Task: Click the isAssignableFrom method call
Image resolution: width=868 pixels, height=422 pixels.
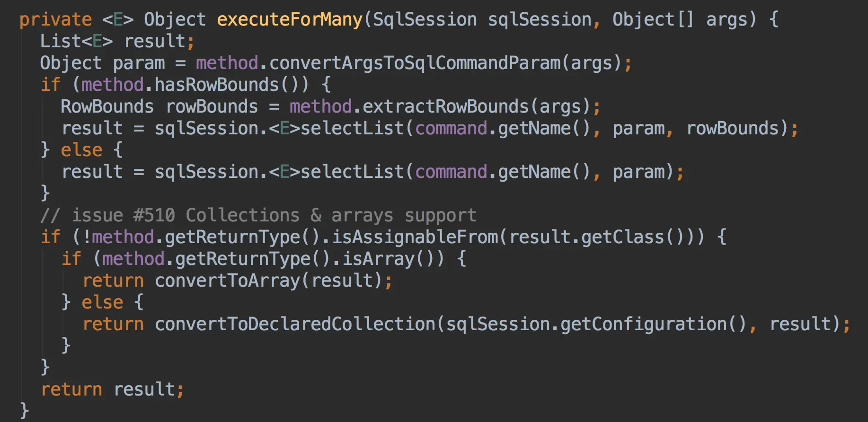Action: [x=415, y=237]
